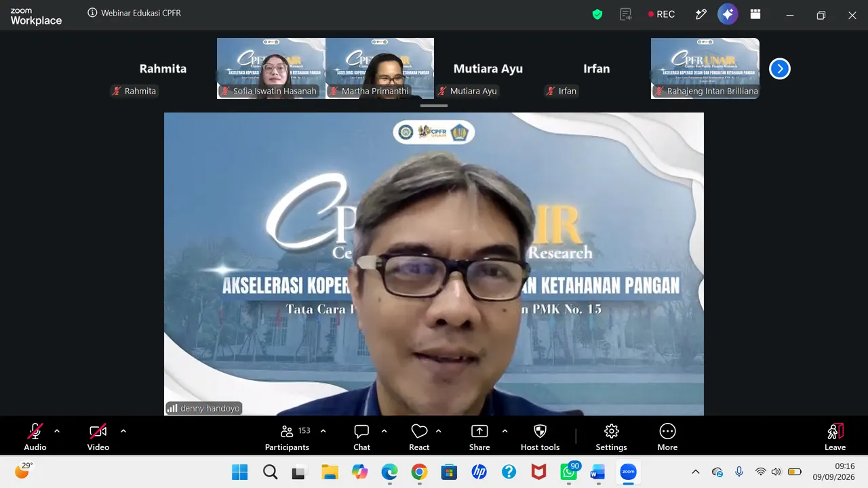Open the AI notes pen icon

[x=701, y=14]
